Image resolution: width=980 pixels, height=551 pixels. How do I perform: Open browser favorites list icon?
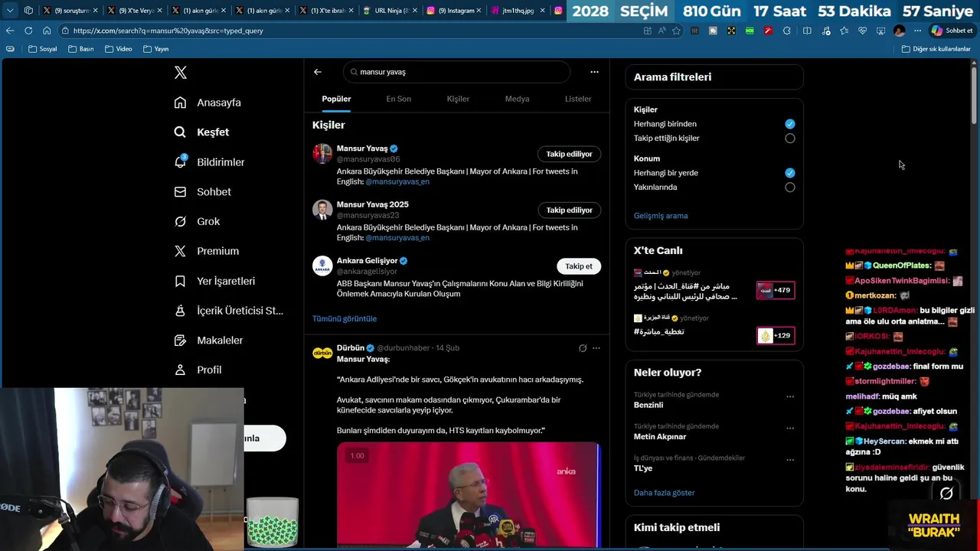pyautogui.click(x=844, y=31)
